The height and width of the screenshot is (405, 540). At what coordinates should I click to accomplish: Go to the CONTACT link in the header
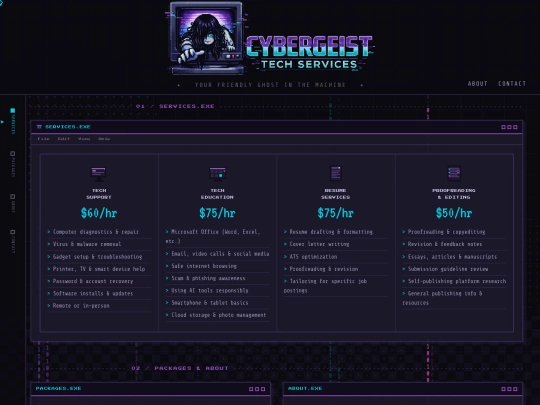tap(512, 84)
